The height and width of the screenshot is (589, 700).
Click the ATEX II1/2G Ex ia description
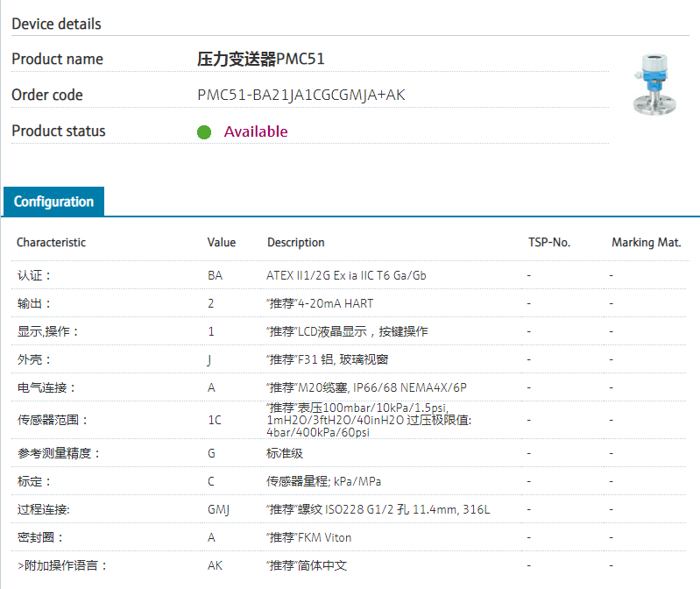tap(346, 275)
